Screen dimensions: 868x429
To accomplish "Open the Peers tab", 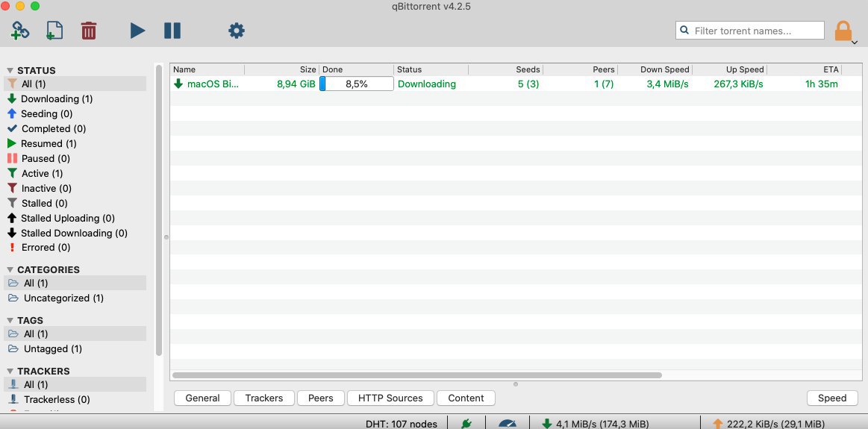I will click(321, 398).
